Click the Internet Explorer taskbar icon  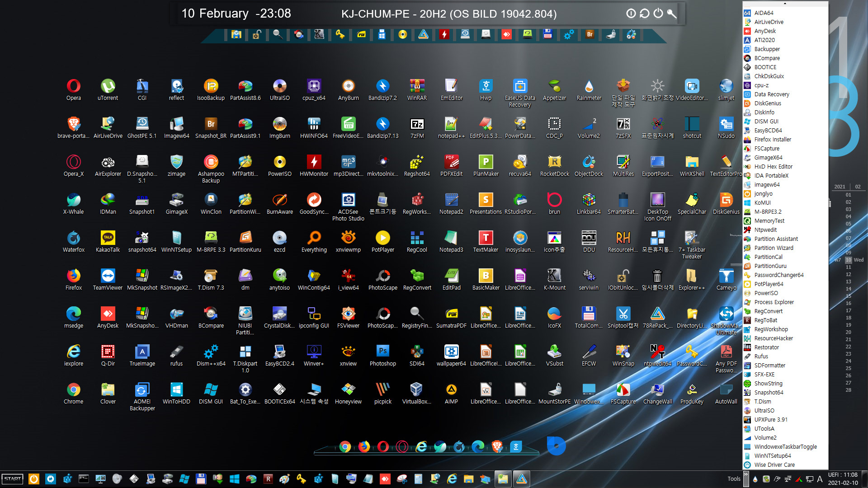click(x=452, y=479)
